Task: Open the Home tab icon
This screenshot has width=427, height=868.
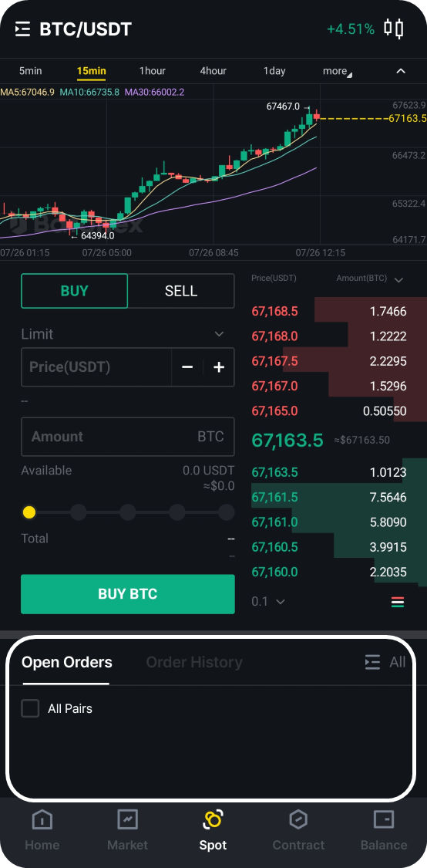Action: pos(42,819)
